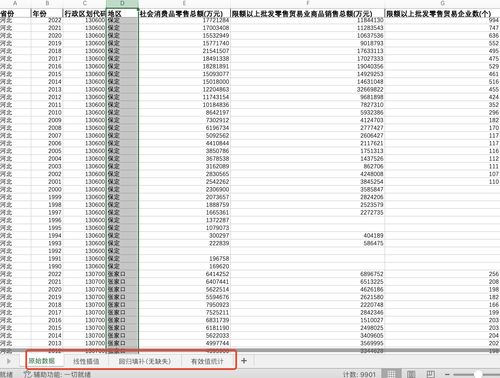Open the 线性插值 sheet tab

coord(86,361)
